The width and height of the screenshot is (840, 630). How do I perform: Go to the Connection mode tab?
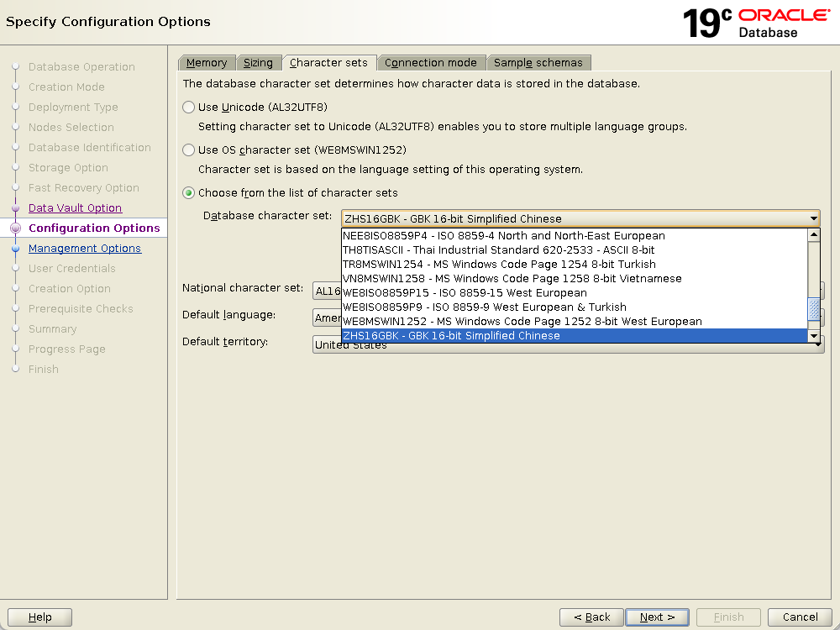click(431, 63)
